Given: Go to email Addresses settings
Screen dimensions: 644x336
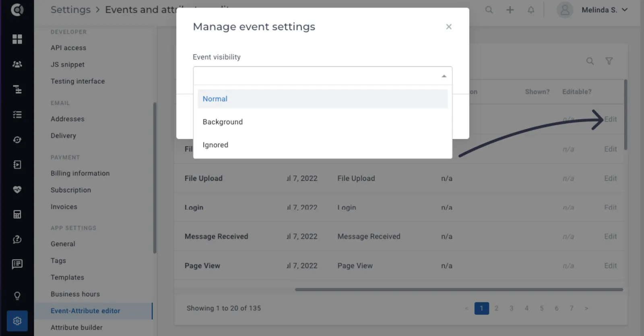Looking at the screenshot, I should coord(68,119).
